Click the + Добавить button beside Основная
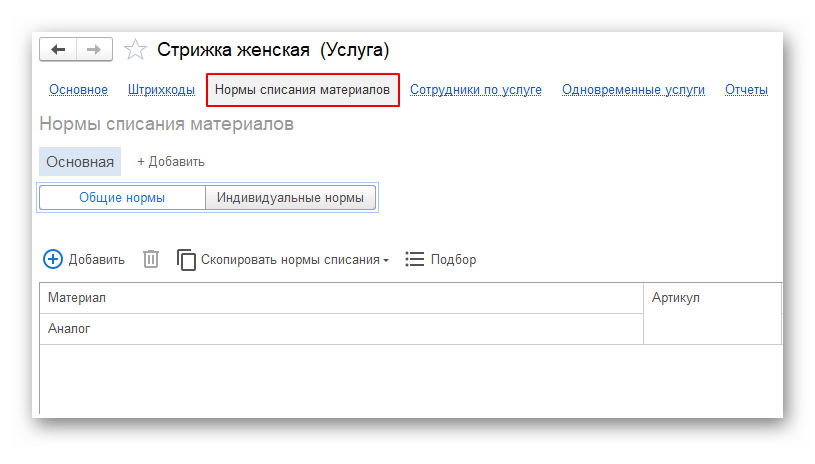The height and width of the screenshot is (464, 815). (x=171, y=161)
